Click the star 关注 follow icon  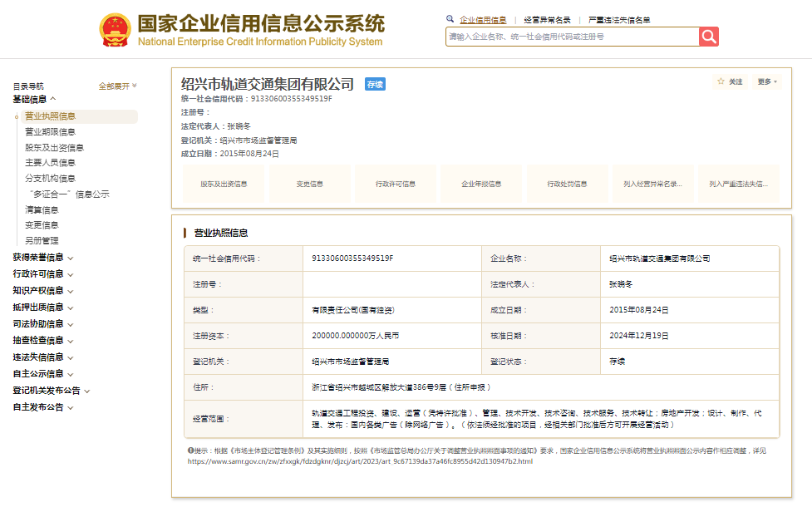point(721,81)
